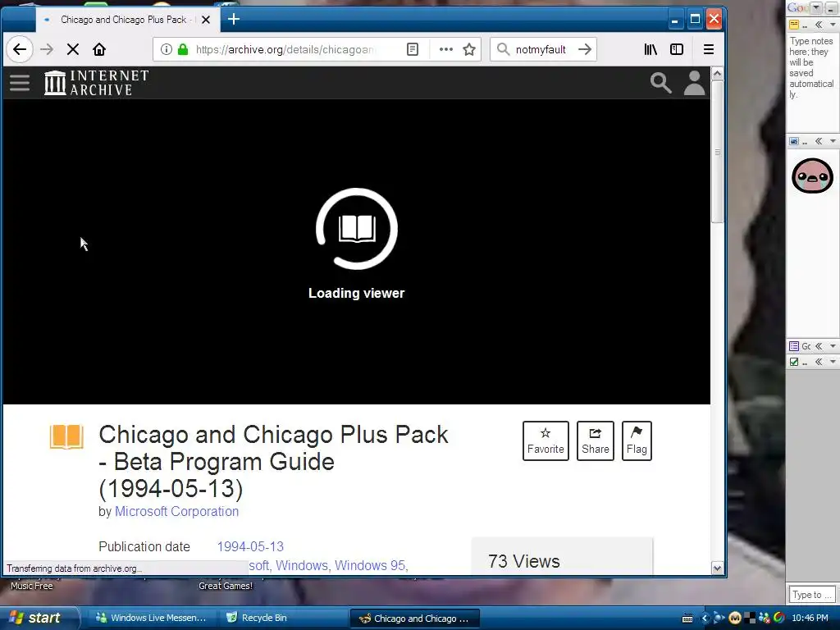
Task: Click the browser forward arrow
Action: tap(47, 49)
